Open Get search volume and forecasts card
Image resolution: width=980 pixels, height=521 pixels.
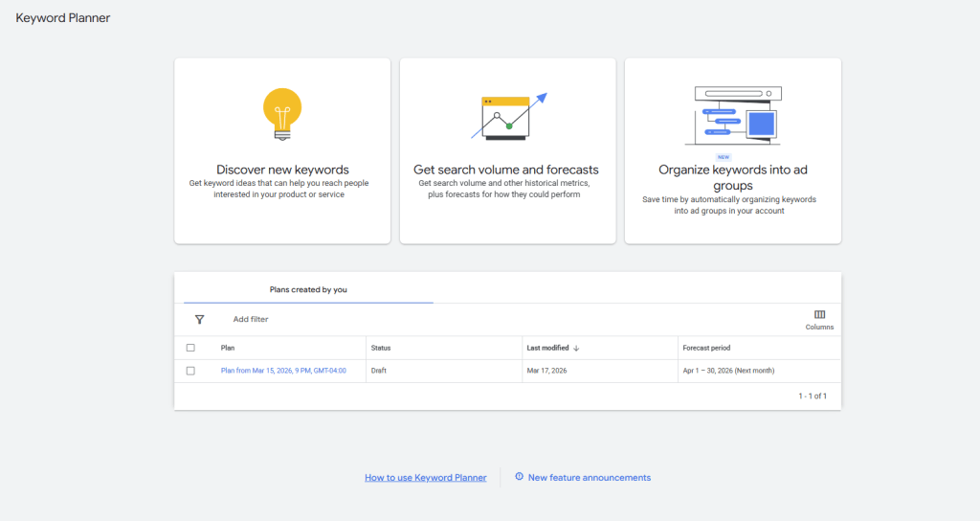507,150
